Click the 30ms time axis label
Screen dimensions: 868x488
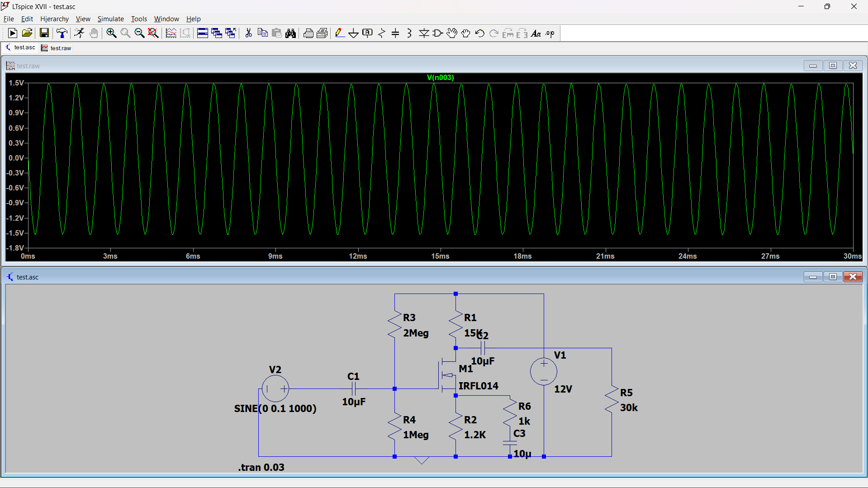(852, 256)
